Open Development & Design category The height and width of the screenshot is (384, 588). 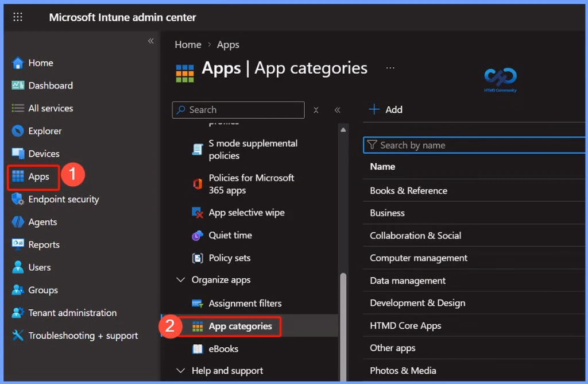click(474, 303)
